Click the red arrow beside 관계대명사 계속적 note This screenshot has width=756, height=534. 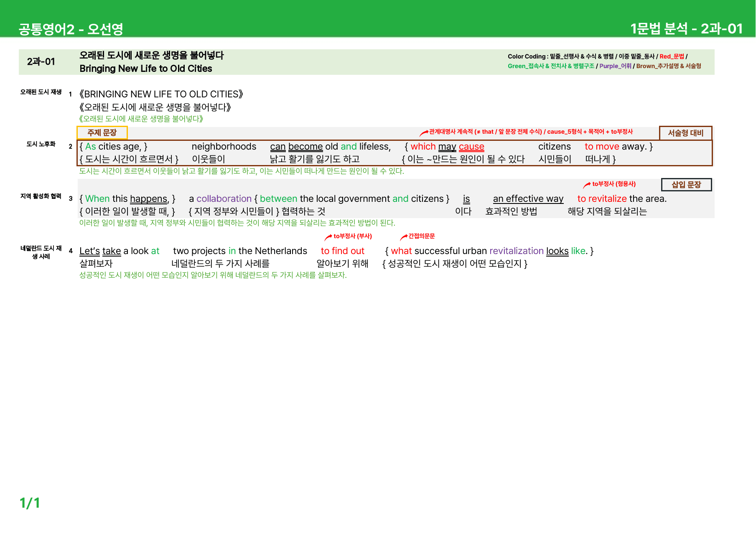tap(424, 133)
